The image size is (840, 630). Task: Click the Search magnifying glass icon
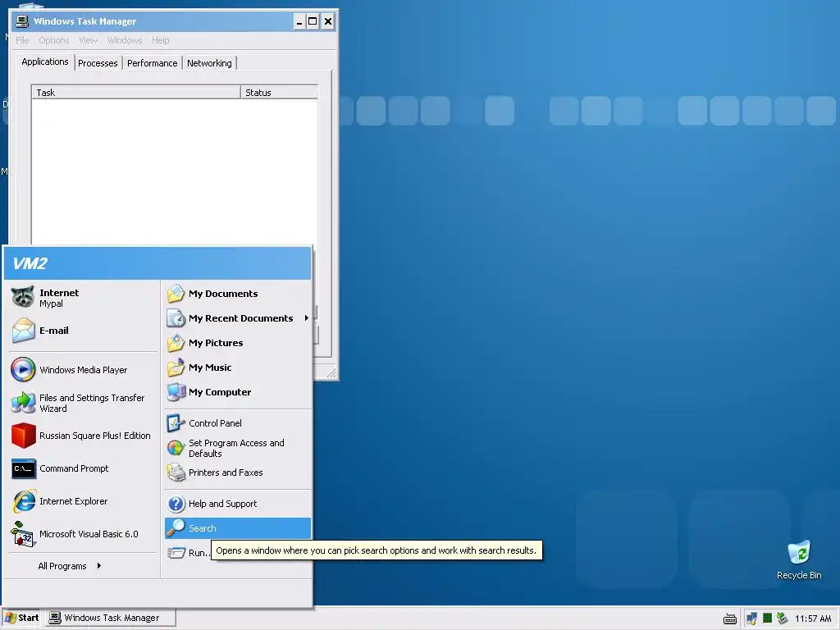coord(176,528)
